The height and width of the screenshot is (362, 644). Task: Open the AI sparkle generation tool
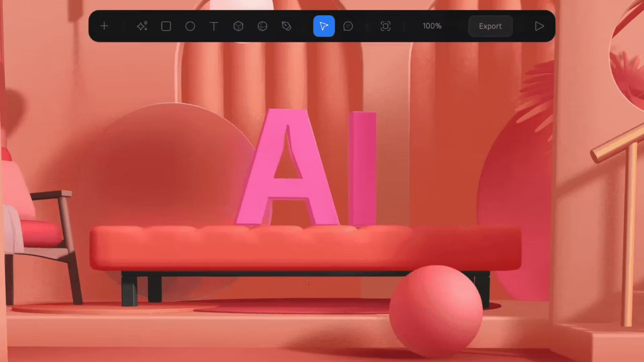coord(142,26)
